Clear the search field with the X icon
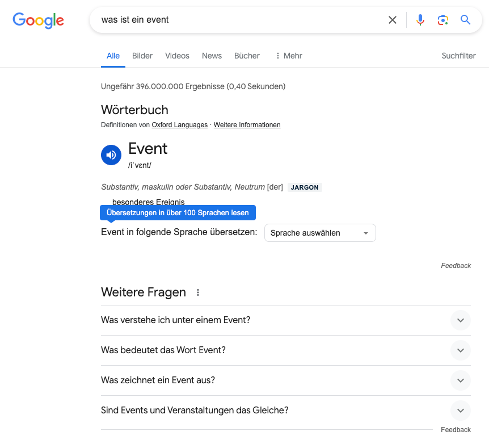Screen dimensions: 489x448 [392, 19]
